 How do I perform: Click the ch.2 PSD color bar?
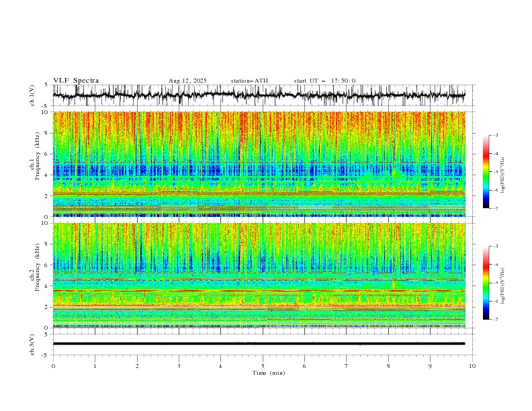click(x=486, y=283)
